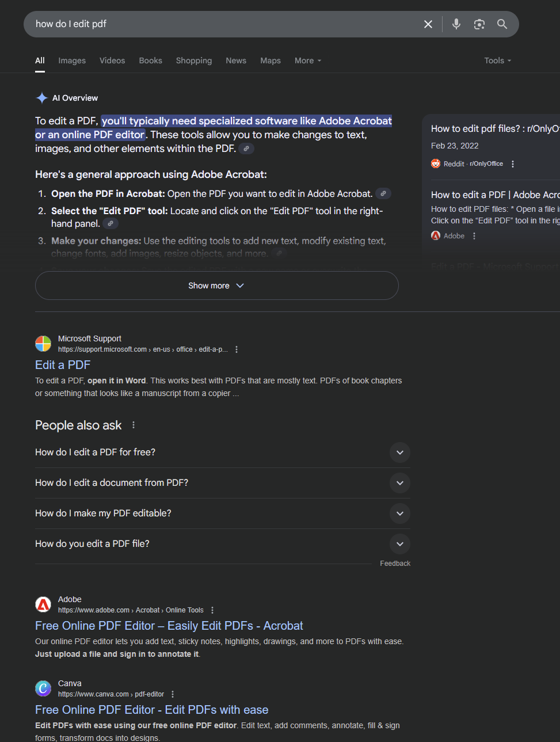Switch to the Videos tab

(112, 60)
